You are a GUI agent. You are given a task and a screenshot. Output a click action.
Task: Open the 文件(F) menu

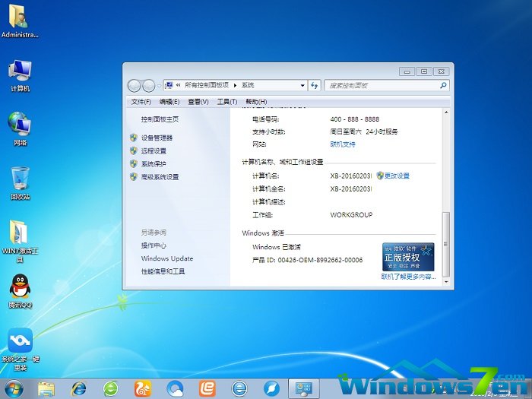pos(141,101)
